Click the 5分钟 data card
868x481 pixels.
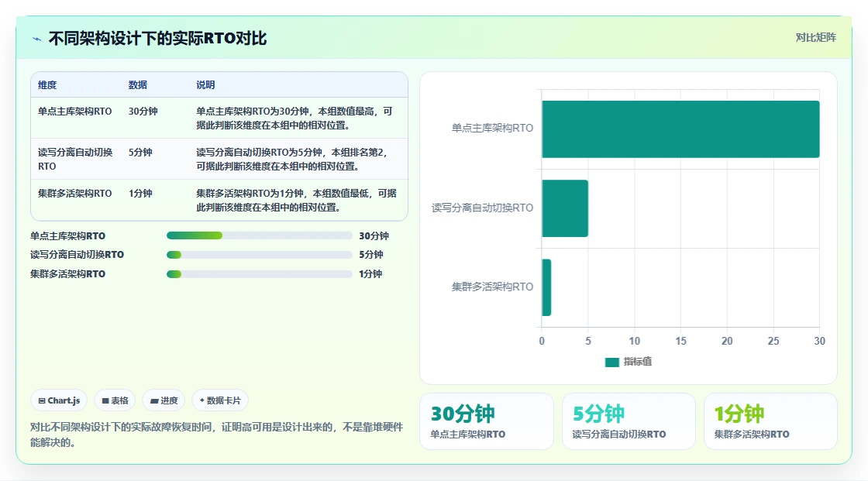click(x=629, y=421)
